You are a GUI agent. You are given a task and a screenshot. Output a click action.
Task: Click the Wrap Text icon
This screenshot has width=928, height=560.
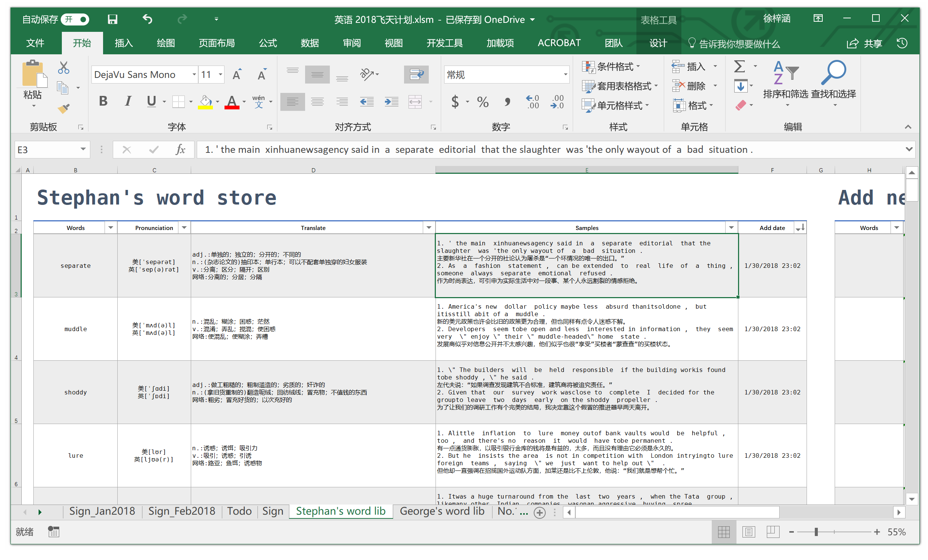(416, 74)
